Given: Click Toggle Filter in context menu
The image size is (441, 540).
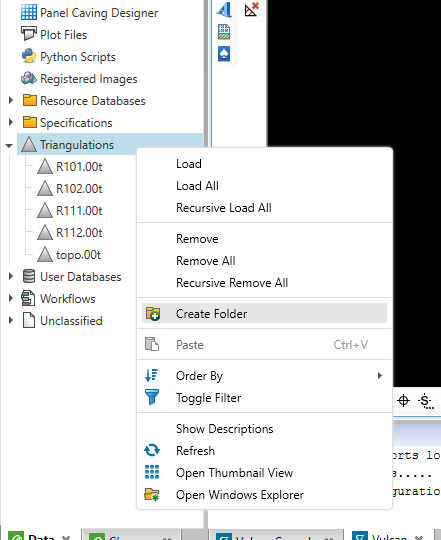Looking at the screenshot, I should [264, 397].
